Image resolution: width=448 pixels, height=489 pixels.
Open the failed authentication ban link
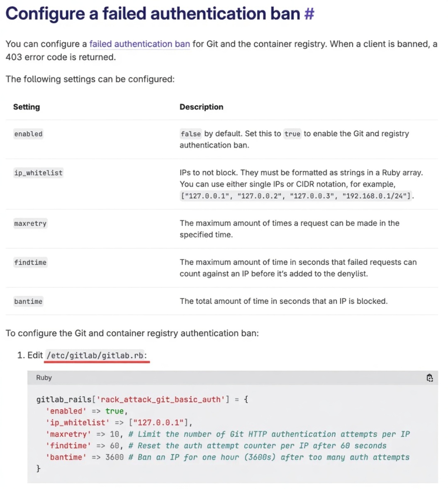pos(139,44)
